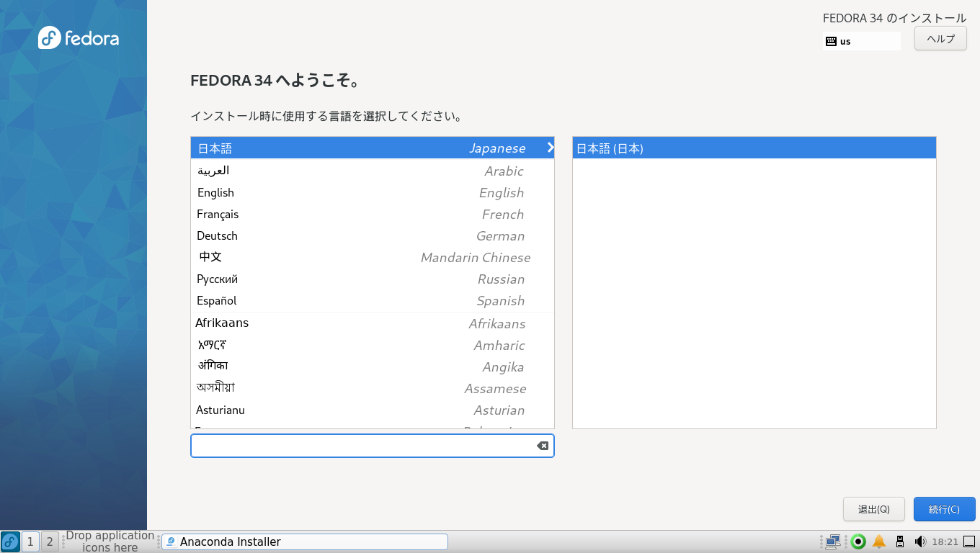Select Deutsch German language
Screen dimensions: 980x553
tap(372, 235)
